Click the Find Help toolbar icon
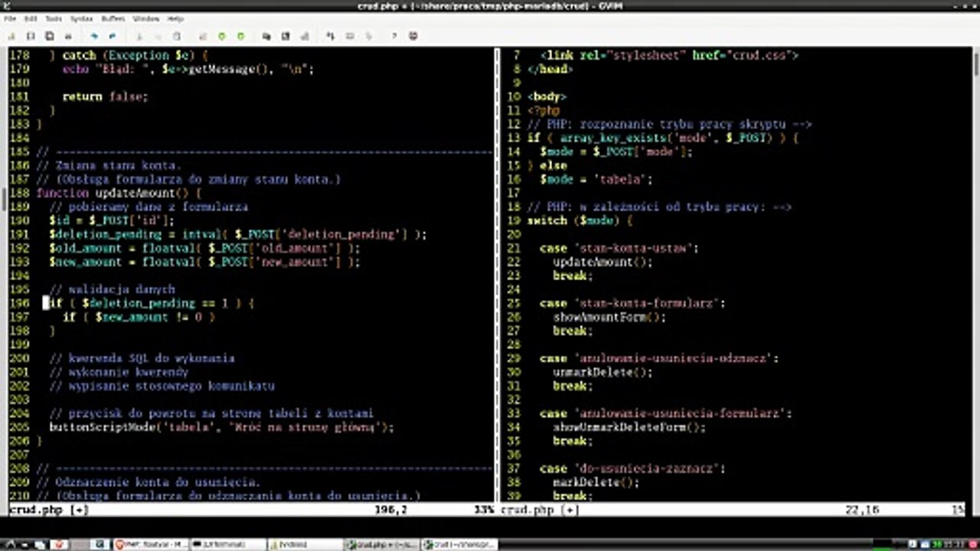The width and height of the screenshot is (980, 551). point(413,36)
